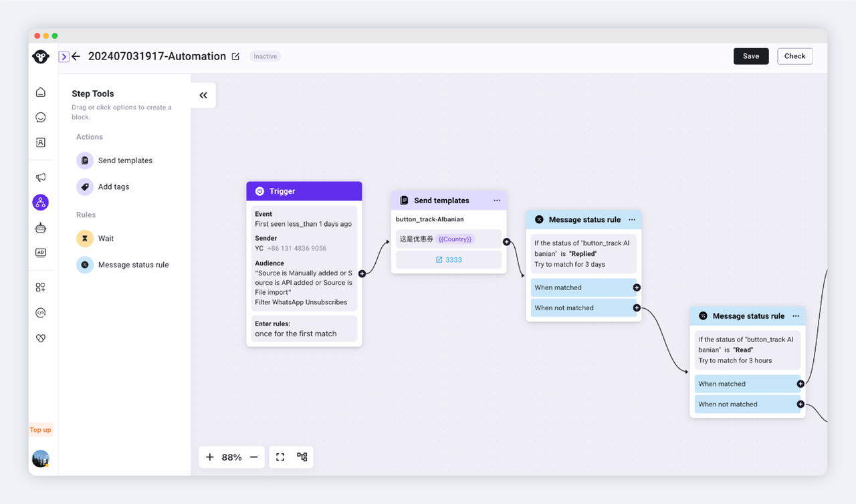This screenshot has width=856, height=504.
Task: Open Send templates block options menu
Action: pos(497,201)
